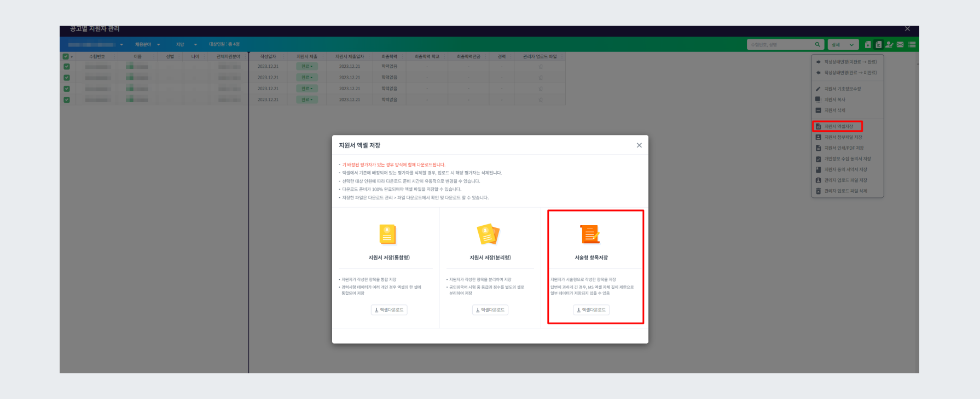Select 지원자 동의 서약서 저장 menu item
This screenshot has width=980, height=399.
(x=846, y=169)
